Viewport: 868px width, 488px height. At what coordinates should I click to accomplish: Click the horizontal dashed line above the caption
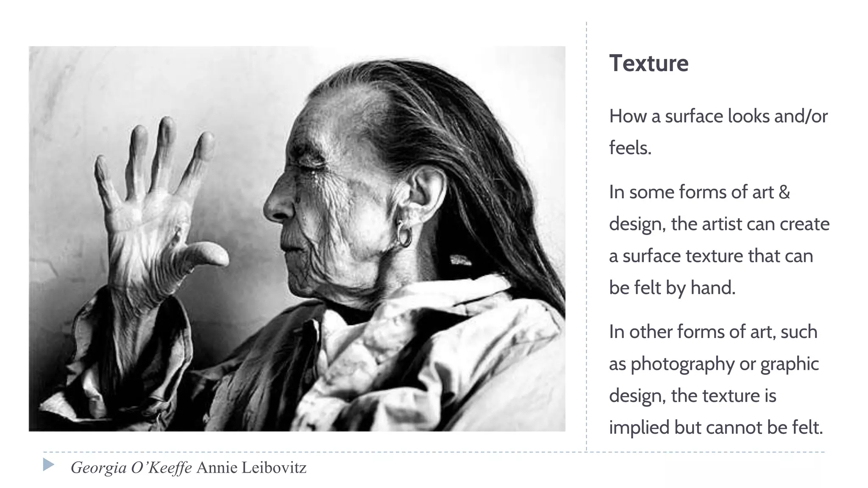point(434,452)
